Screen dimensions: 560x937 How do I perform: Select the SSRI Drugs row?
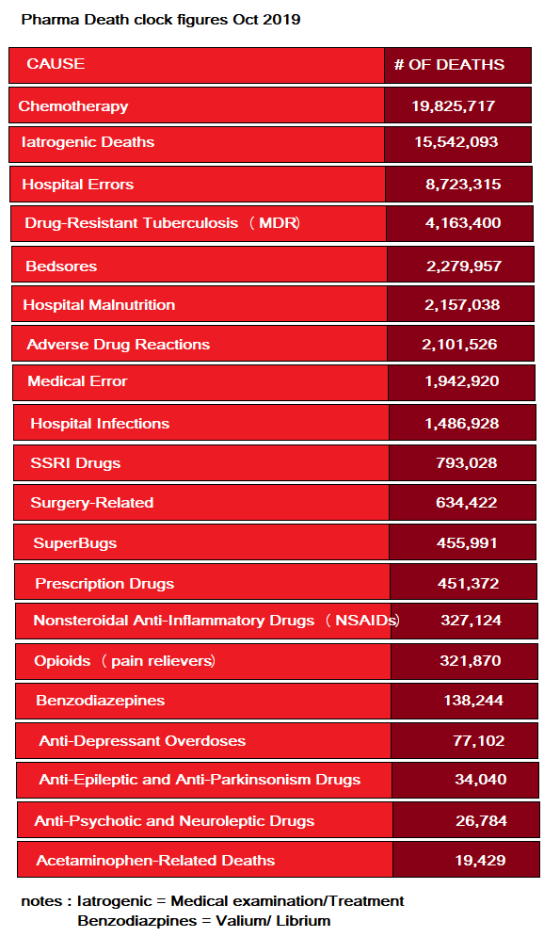(275, 462)
